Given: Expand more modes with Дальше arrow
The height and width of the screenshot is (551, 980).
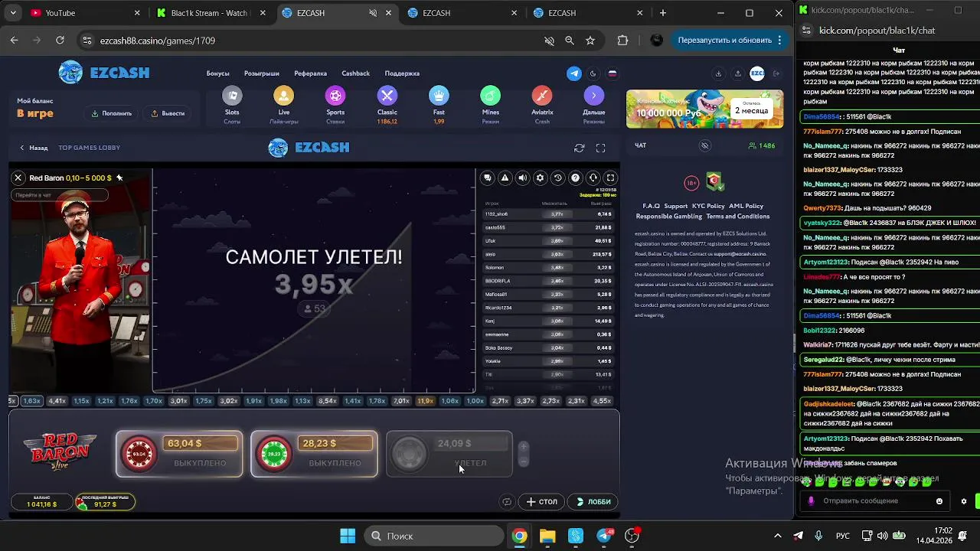Looking at the screenshot, I should (x=594, y=96).
